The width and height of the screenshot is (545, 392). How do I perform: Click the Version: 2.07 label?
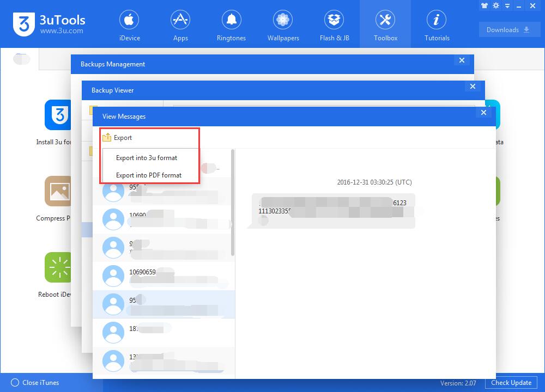click(x=458, y=383)
